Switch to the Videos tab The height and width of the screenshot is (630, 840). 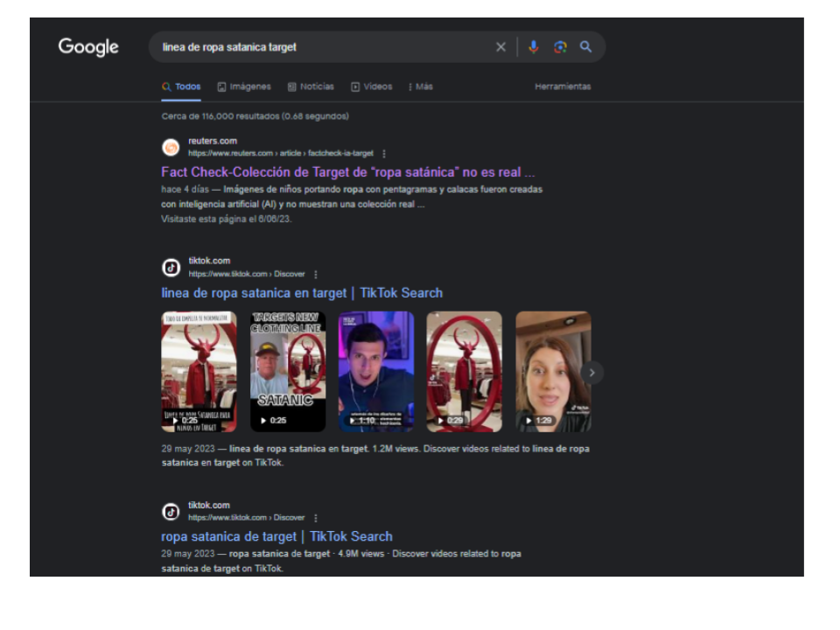pyautogui.click(x=372, y=87)
